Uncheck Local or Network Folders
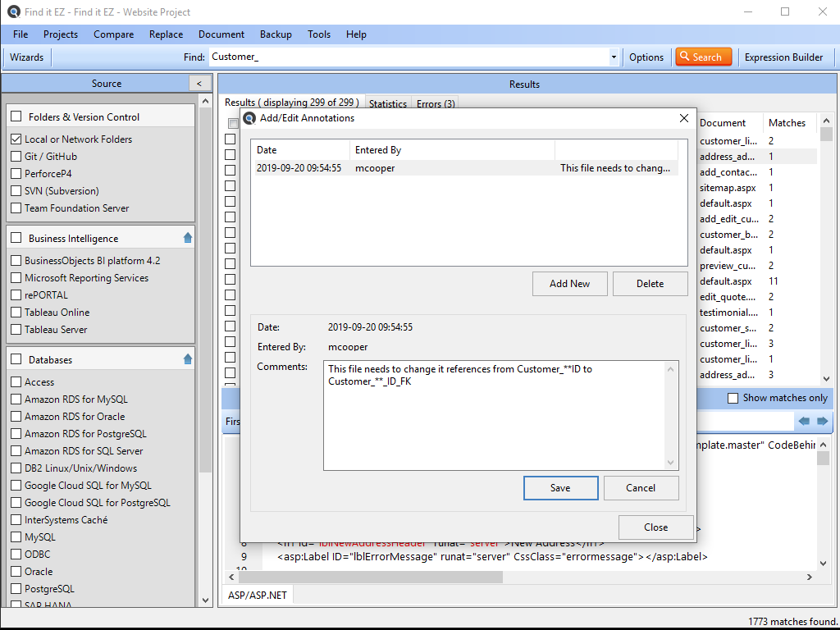 click(x=16, y=139)
